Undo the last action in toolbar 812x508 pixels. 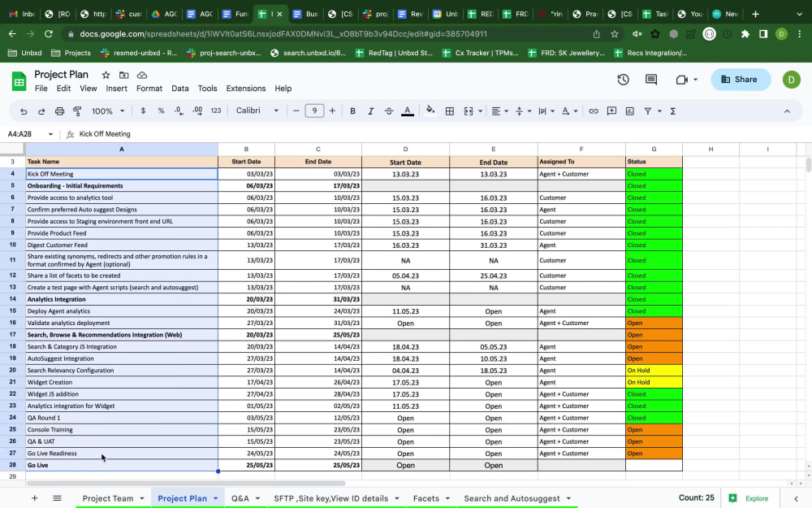click(24, 111)
